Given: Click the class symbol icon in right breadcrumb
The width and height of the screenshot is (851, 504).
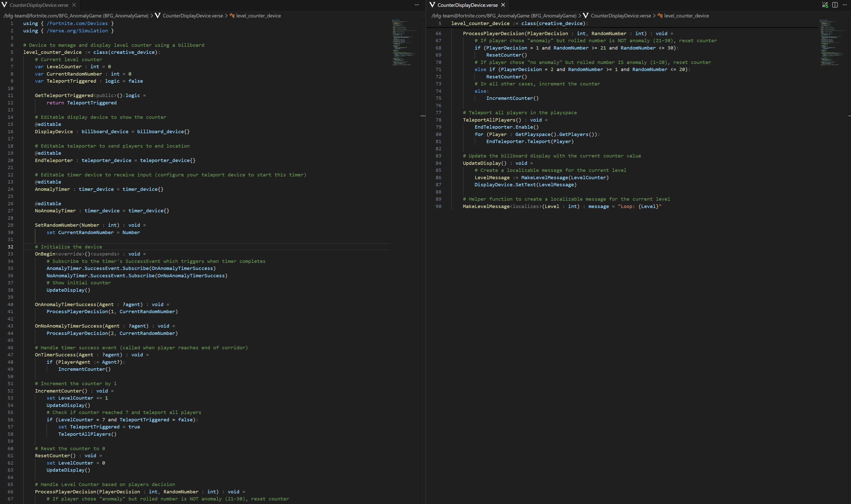Looking at the screenshot, I should coord(660,16).
